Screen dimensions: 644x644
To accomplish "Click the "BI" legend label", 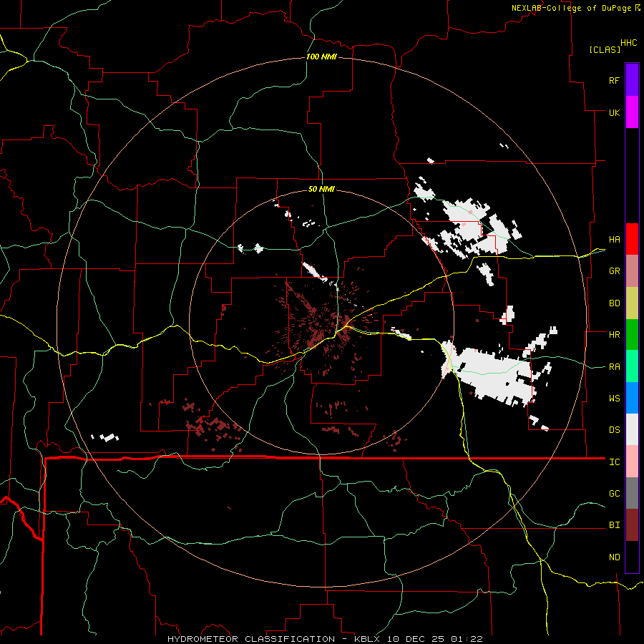I will 615,525.
